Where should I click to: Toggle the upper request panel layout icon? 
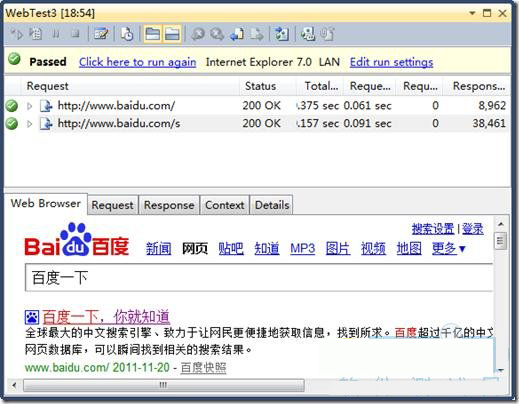[152, 34]
